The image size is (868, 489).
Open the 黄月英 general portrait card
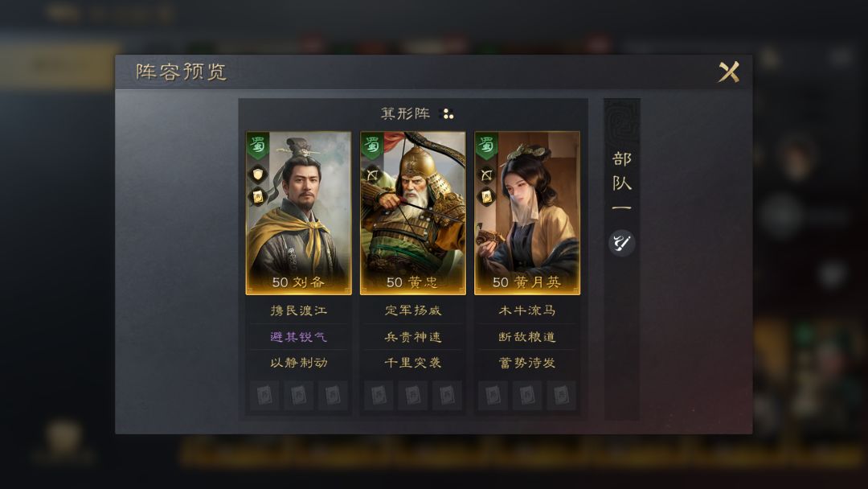527,213
